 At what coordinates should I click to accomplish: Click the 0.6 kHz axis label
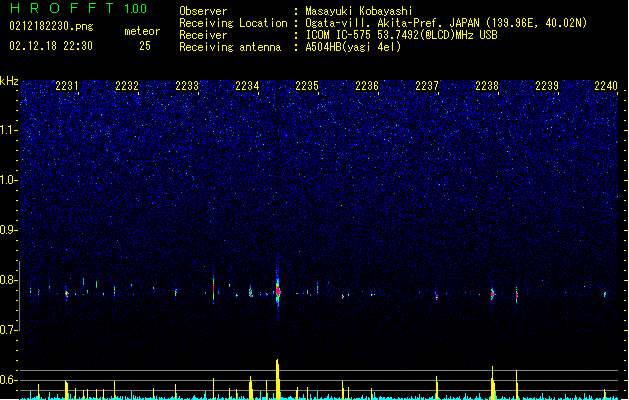(x=8, y=380)
